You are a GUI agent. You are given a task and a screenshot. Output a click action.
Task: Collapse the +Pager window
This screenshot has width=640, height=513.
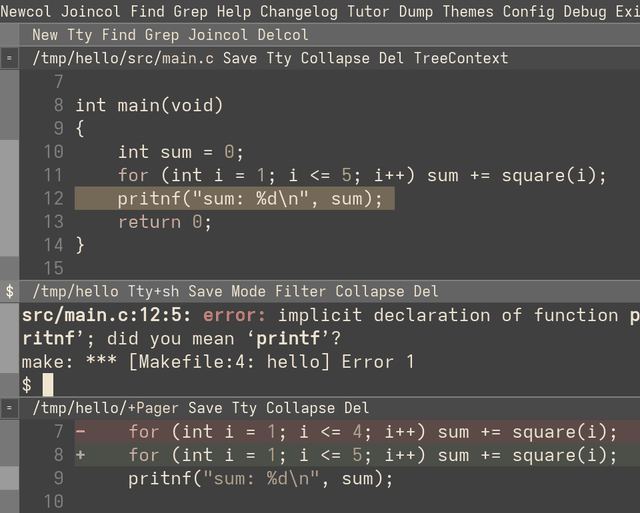(x=300, y=408)
